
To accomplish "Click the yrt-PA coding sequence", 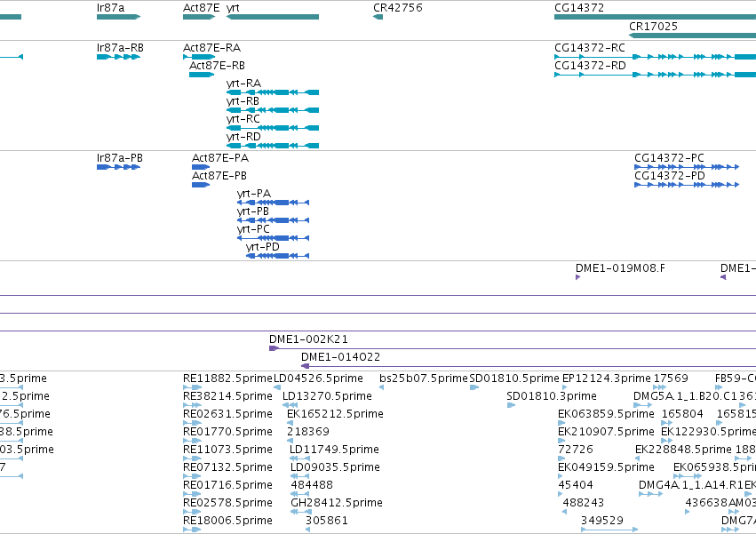I will tap(273, 203).
